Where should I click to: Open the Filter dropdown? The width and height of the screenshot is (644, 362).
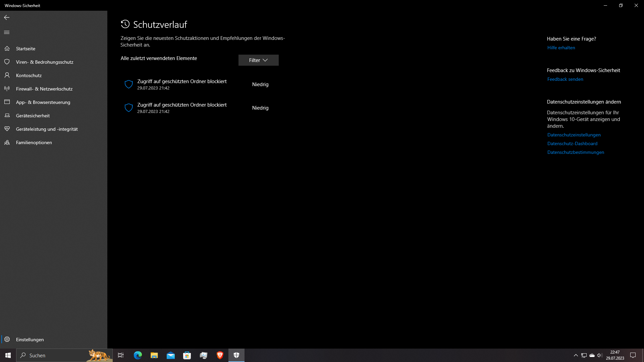258,60
